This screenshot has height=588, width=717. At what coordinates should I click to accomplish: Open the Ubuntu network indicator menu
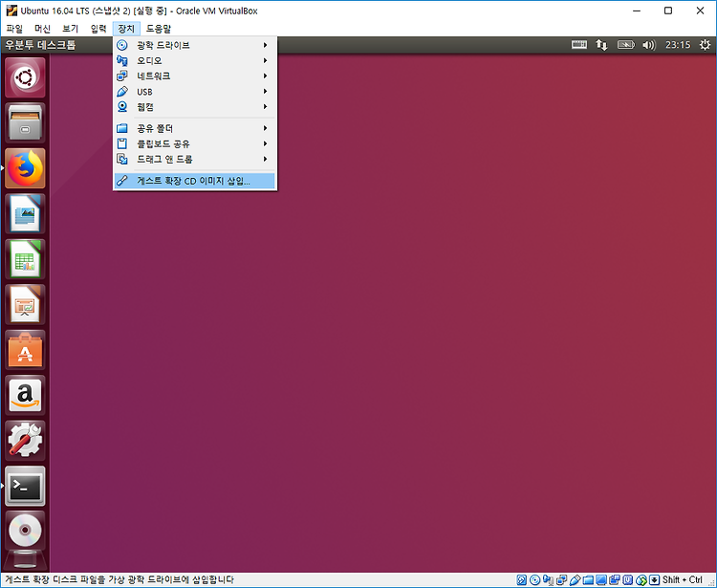601,45
